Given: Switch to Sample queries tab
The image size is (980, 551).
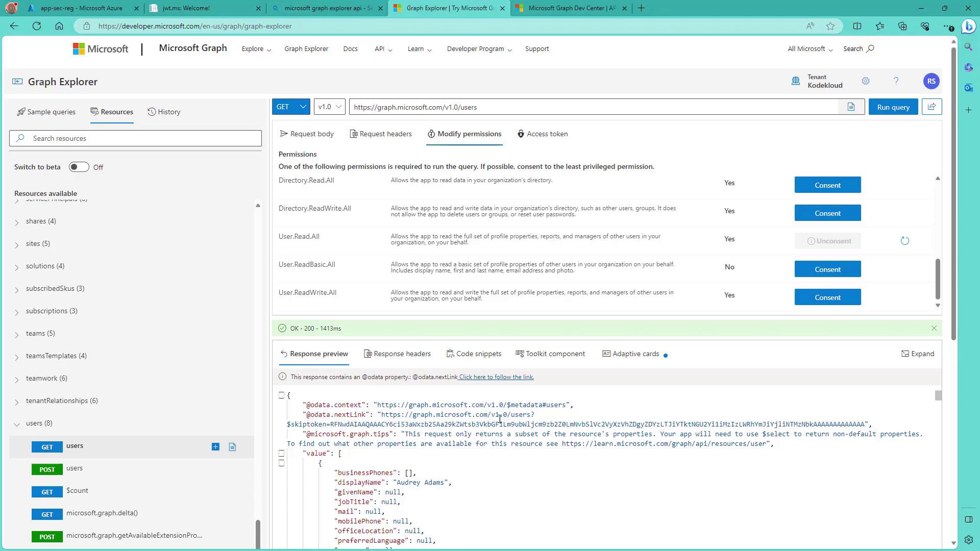Looking at the screenshot, I should coord(46,112).
